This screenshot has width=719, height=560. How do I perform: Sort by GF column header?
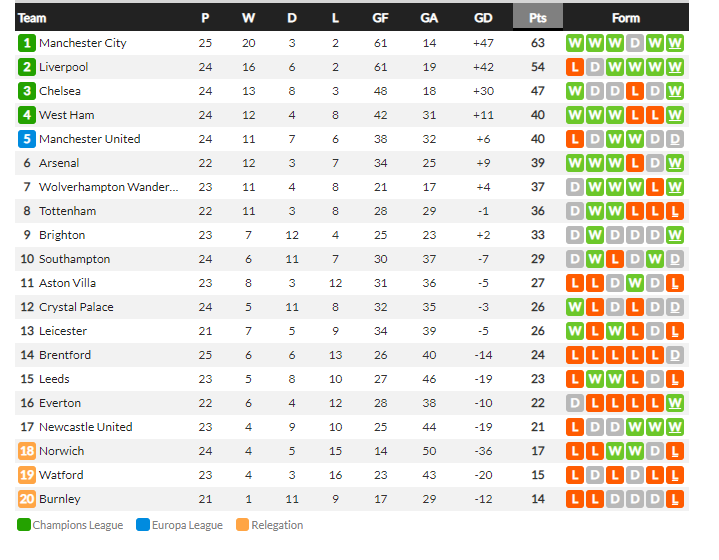380,18
